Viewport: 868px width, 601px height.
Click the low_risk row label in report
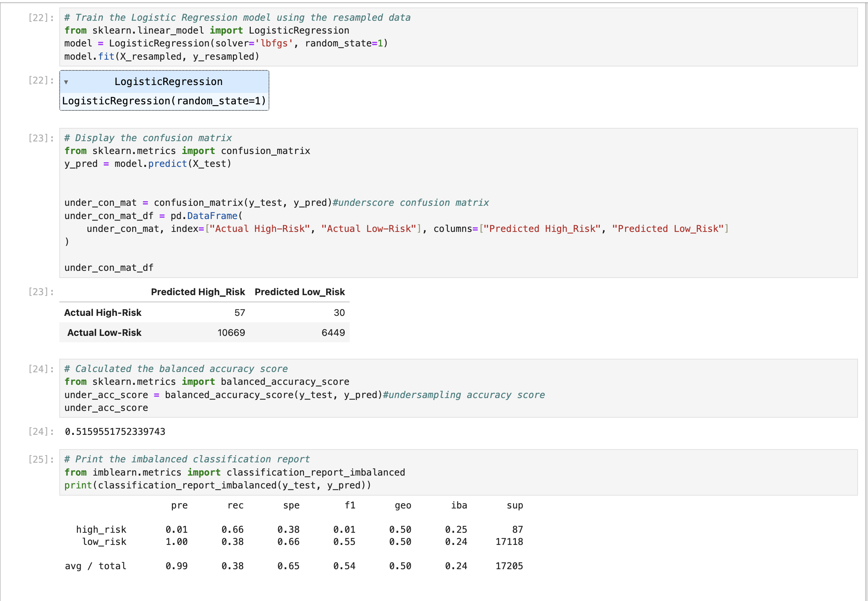click(x=104, y=542)
